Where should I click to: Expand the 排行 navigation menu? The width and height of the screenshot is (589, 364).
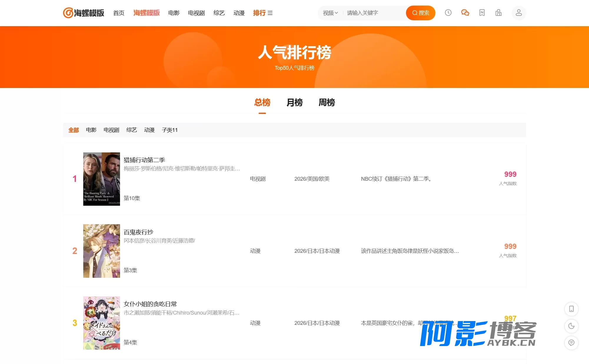click(x=263, y=13)
